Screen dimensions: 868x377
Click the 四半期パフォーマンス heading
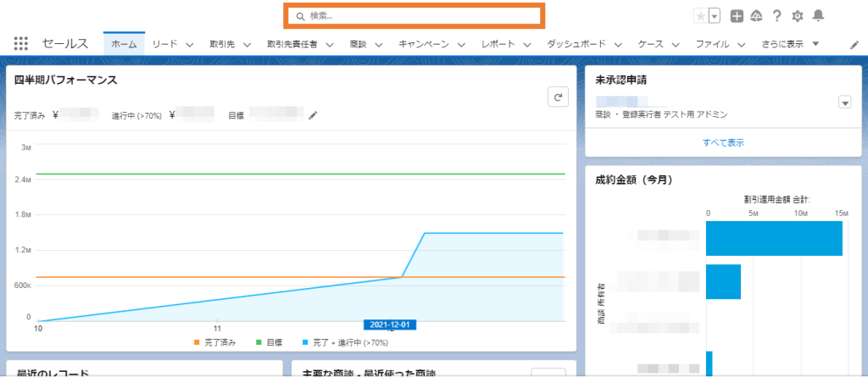(x=66, y=80)
